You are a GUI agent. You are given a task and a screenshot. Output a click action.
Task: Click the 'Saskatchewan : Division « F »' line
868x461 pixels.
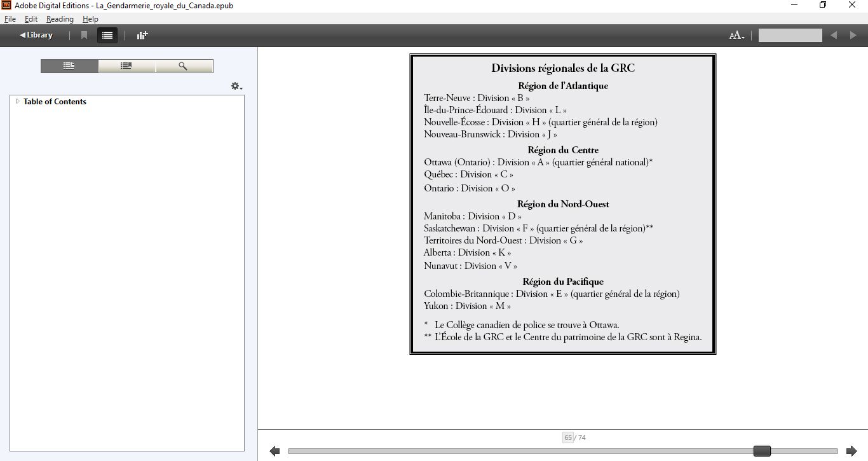tap(539, 228)
